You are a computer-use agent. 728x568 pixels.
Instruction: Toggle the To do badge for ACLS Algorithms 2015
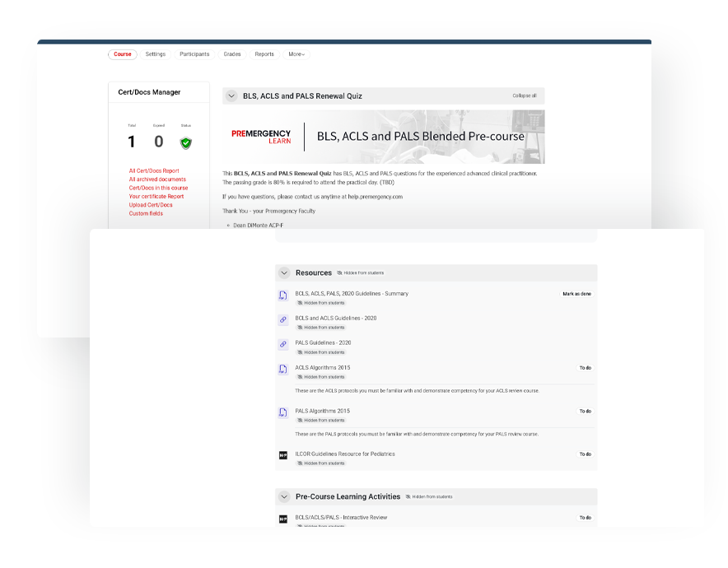(585, 368)
